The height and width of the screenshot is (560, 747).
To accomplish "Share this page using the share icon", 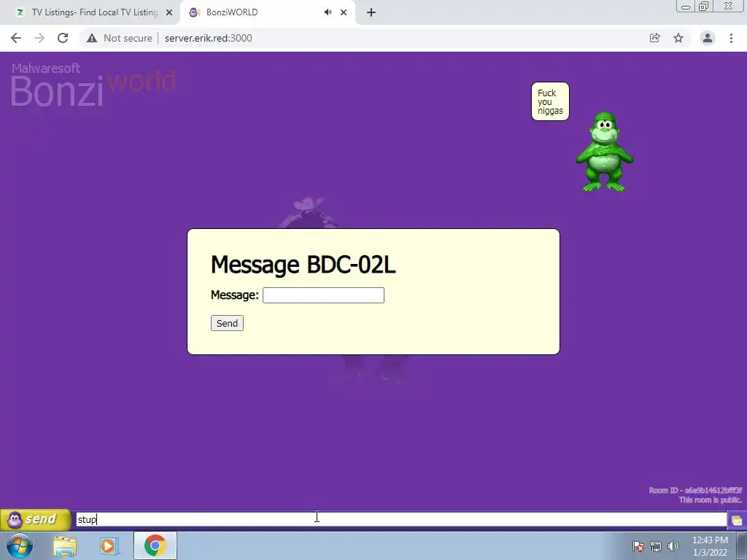I will click(x=655, y=38).
